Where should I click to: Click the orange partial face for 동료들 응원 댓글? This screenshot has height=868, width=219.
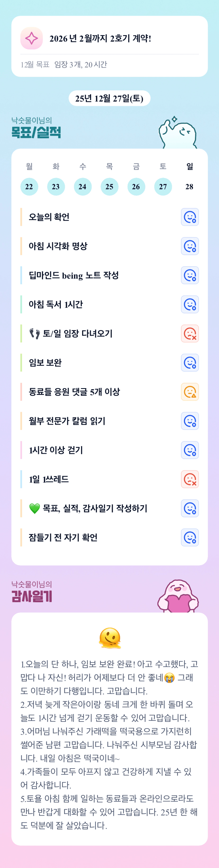[x=190, y=392]
